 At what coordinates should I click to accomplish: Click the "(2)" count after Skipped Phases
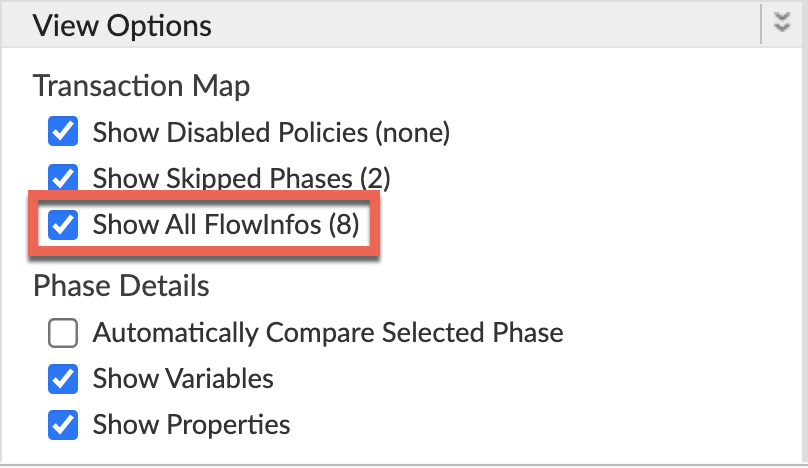tap(373, 179)
